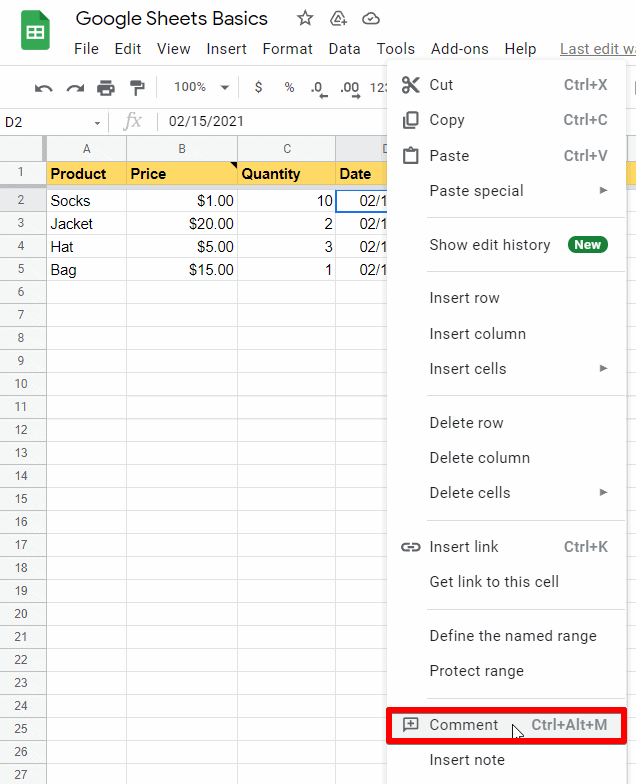Select the Hat cell
636x784 pixels.
[86, 246]
